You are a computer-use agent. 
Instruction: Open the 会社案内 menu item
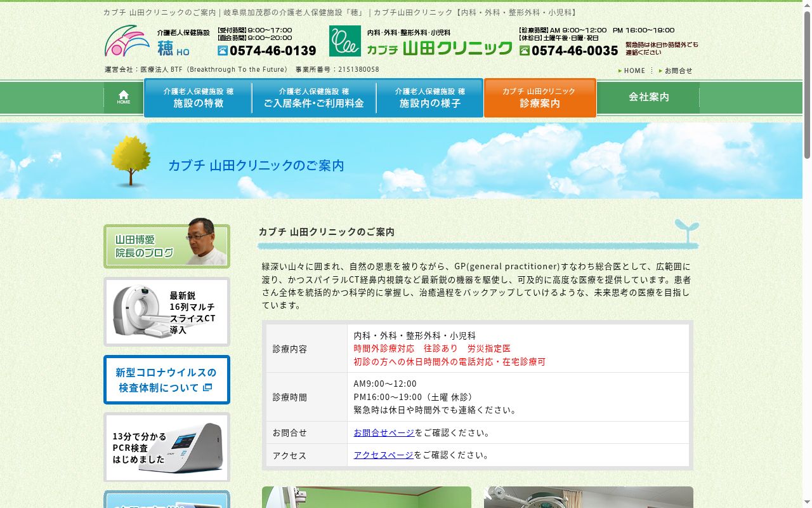click(648, 97)
